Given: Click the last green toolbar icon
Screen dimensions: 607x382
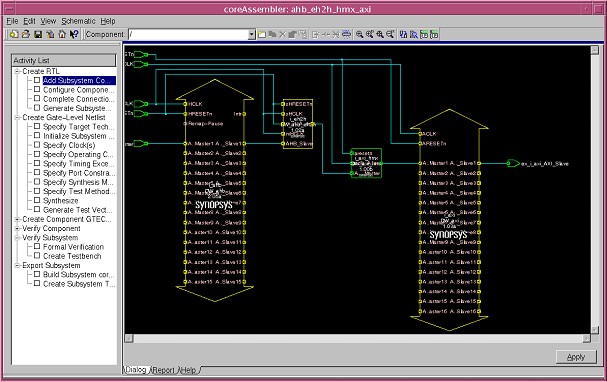Looking at the screenshot, I should (434, 34).
